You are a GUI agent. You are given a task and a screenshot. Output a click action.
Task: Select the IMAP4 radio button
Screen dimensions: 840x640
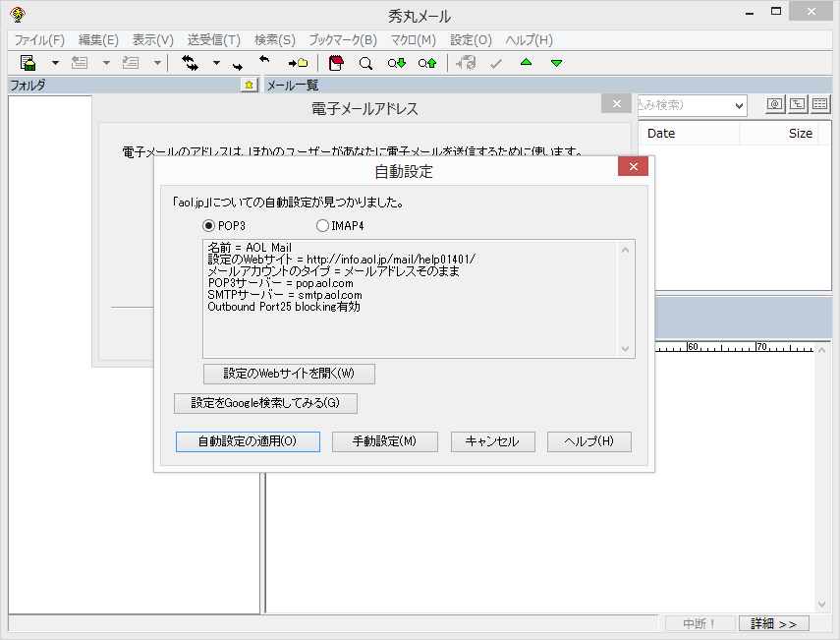[x=322, y=226]
